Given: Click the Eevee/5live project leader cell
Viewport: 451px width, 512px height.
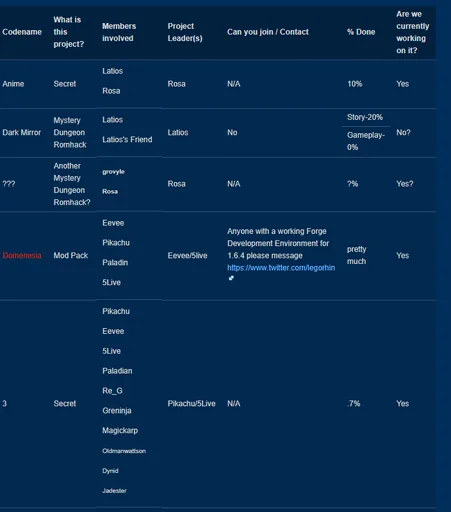Looking at the screenshot, I should [187, 256].
